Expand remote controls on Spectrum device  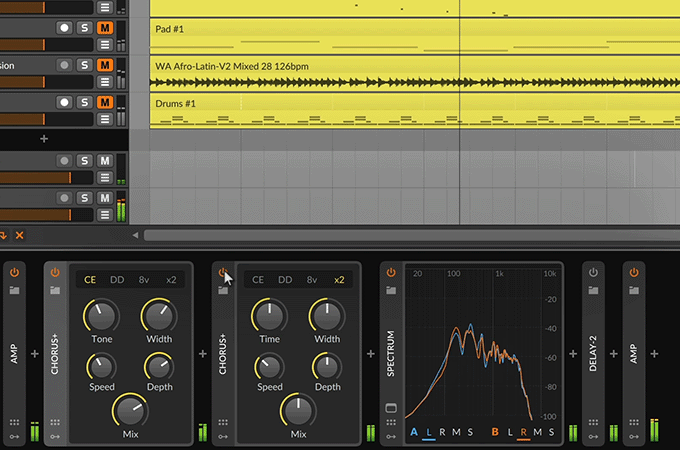pos(391,422)
